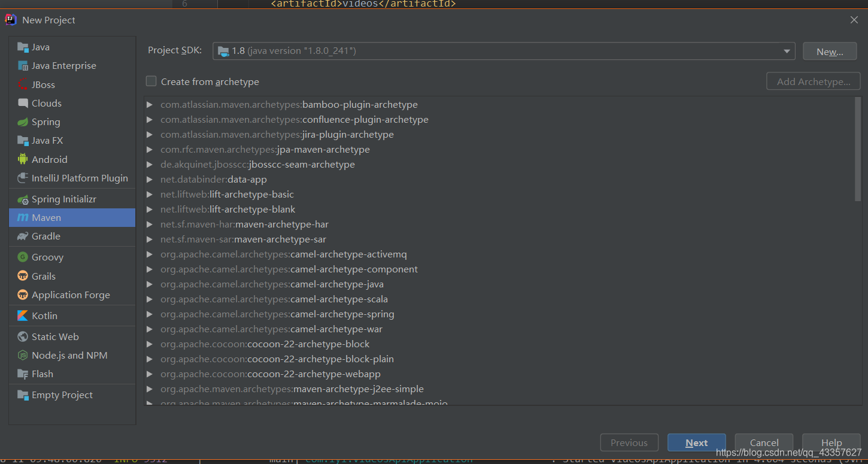Click the archetype list vertical scrollbar

pyautogui.click(x=858, y=150)
